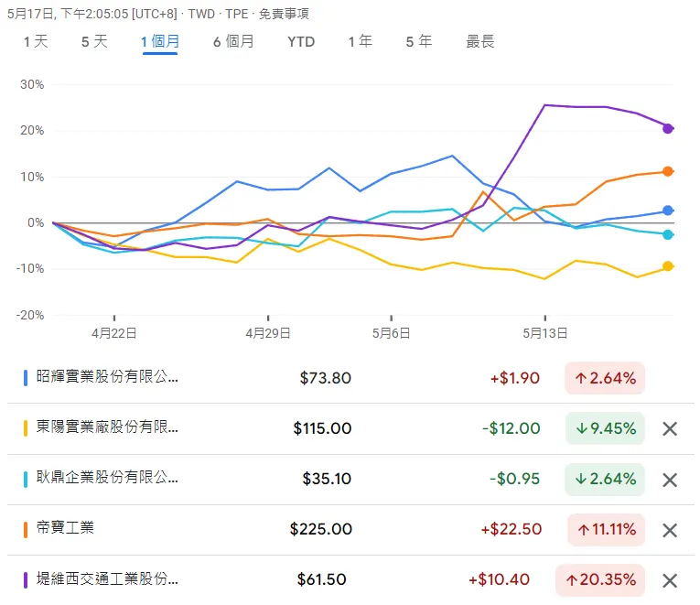This screenshot has width=700, height=605.
Task: Click the yellow endpoint dot on chart
Action: point(668,266)
